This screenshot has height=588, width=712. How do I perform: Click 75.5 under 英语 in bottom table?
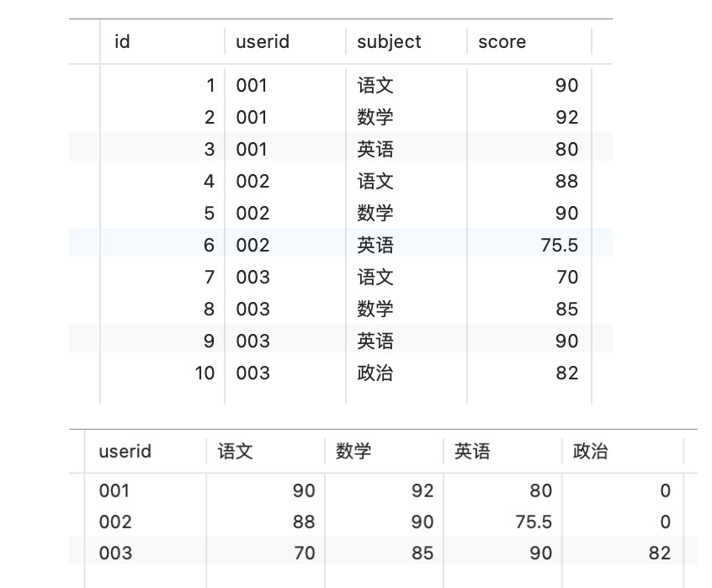coord(534,522)
